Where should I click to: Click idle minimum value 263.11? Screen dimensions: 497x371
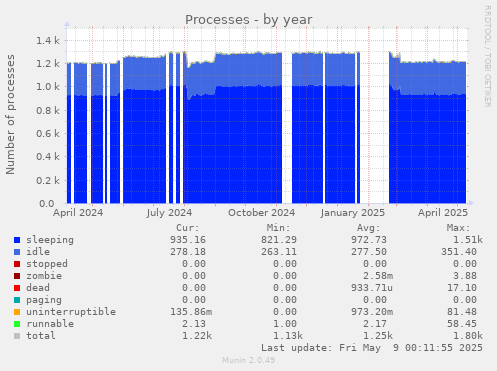[x=279, y=252]
